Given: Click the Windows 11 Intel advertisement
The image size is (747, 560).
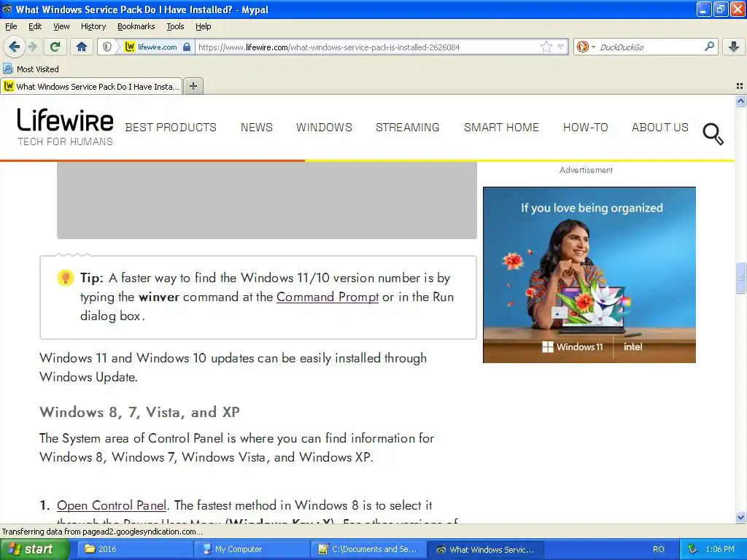Looking at the screenshot, I should click(589, 275).
